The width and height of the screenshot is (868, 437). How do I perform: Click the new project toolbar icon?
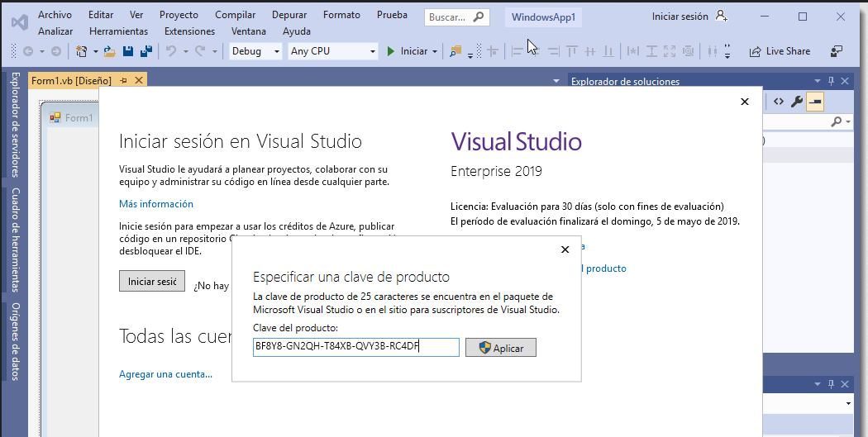point(81,51)
